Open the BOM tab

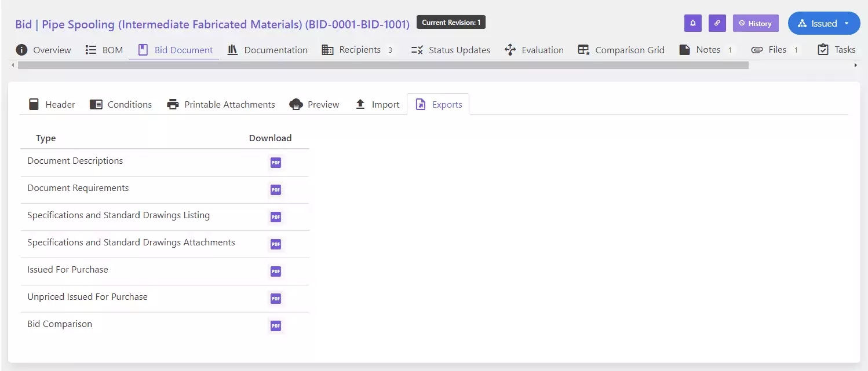104,50
